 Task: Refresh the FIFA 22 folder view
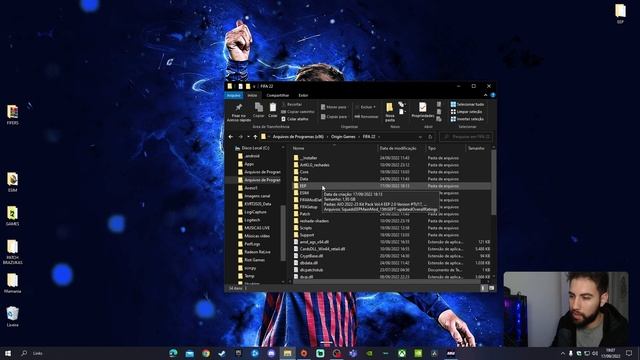pos(430,137)
